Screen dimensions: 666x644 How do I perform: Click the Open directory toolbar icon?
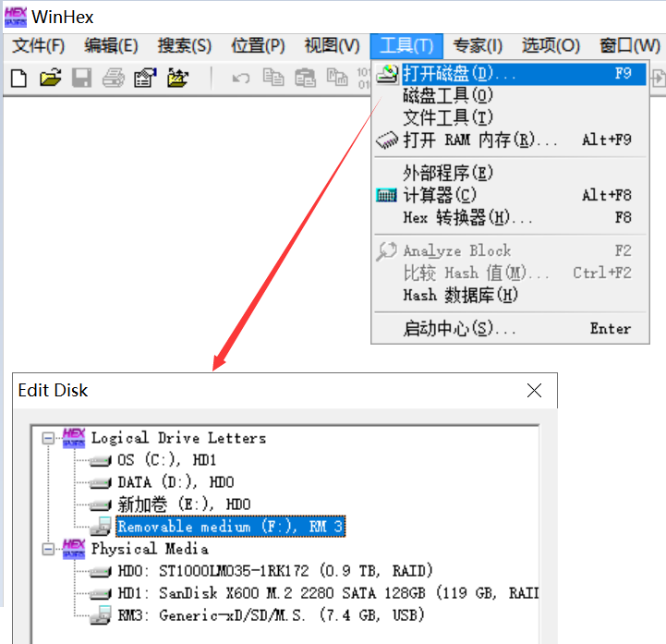[x=177, y=79]
